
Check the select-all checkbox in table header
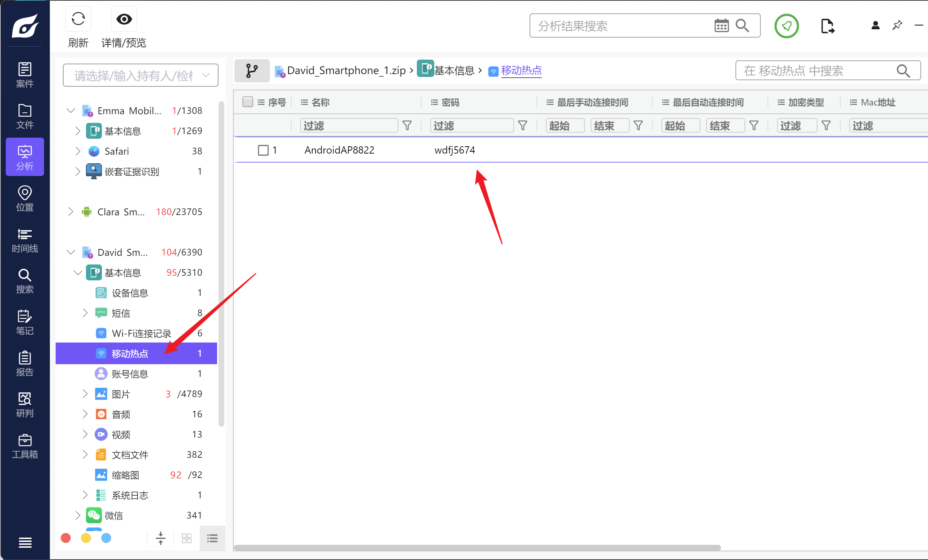click(247, 102)
